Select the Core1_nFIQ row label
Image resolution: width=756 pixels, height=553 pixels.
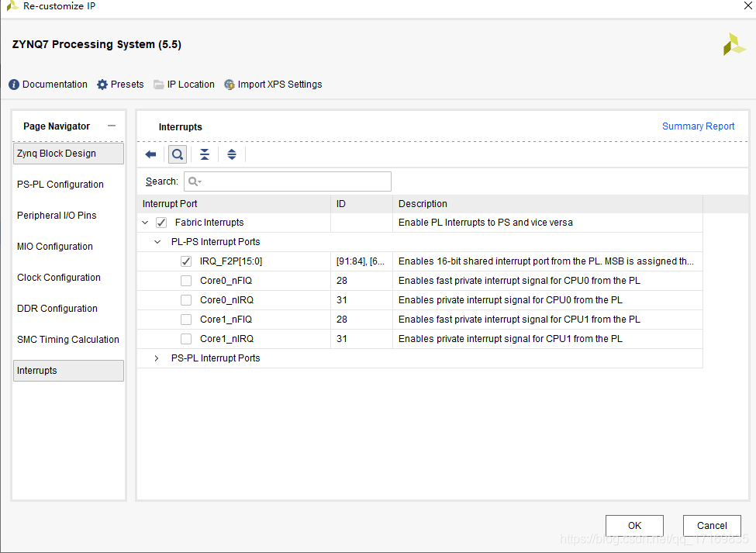pos(226,320)
